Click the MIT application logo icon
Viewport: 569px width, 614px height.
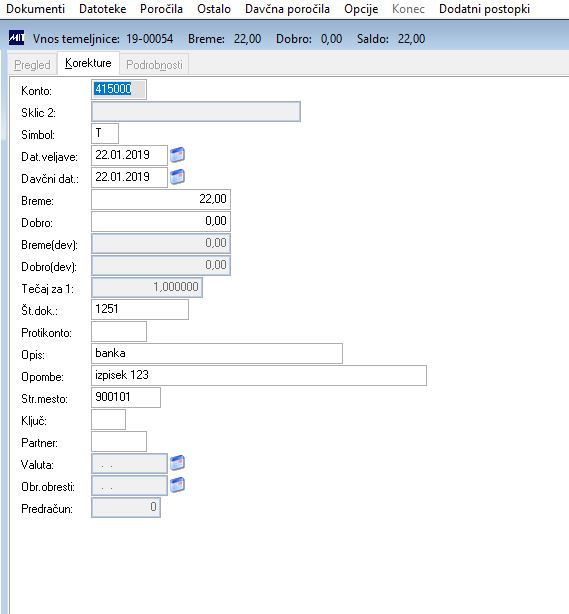tap(16, 38)
